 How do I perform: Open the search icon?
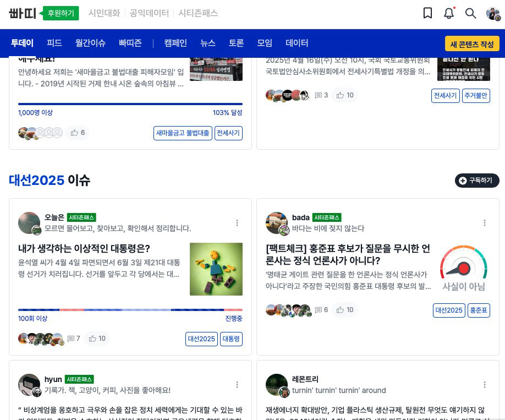pos(471,13)
